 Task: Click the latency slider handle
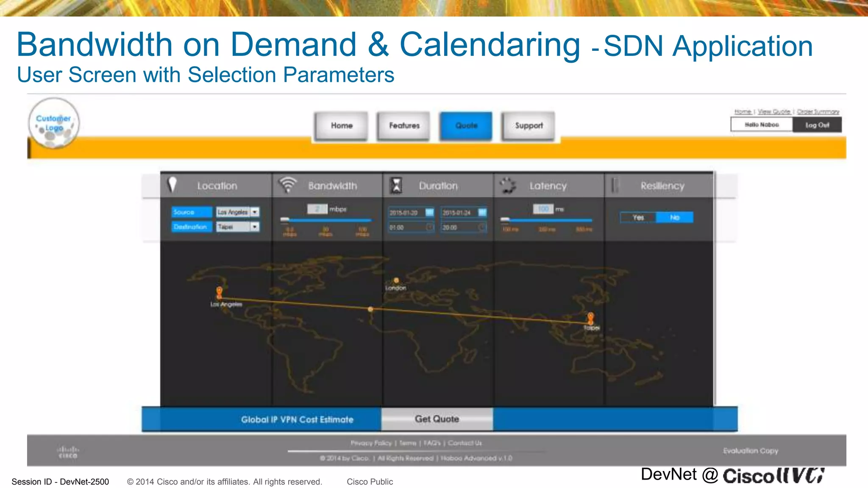505,219
